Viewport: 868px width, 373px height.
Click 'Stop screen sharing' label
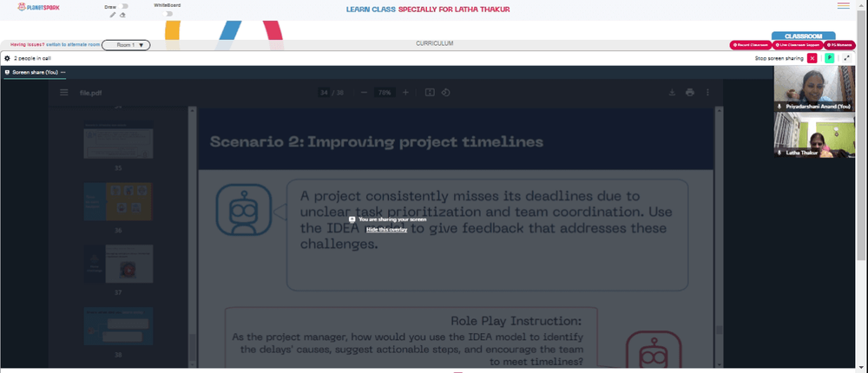779,58
